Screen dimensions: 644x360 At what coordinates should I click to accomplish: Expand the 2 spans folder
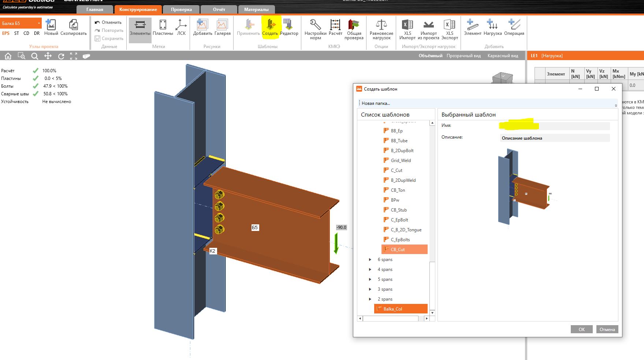click(x=370, y=299)
